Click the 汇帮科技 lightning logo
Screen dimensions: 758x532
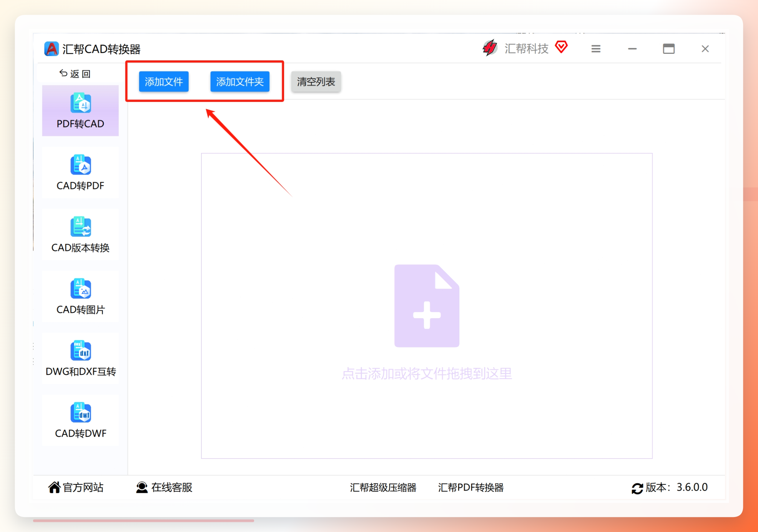tap(490, 48)
